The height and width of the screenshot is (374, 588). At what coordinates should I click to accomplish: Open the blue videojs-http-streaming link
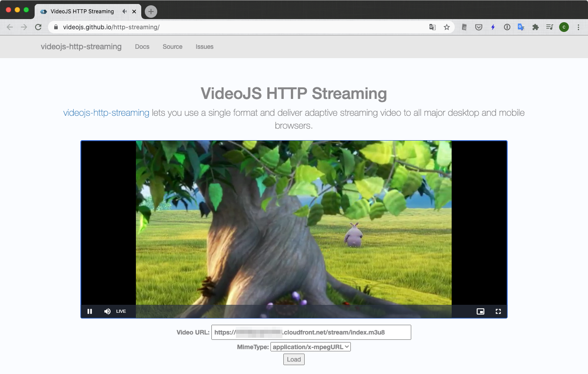pyautogui.click(x=106, y=113)
